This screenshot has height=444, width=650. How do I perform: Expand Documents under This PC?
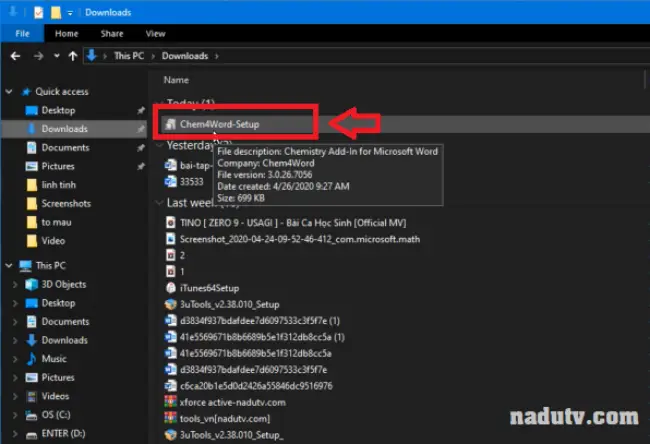tap(15, 322)
